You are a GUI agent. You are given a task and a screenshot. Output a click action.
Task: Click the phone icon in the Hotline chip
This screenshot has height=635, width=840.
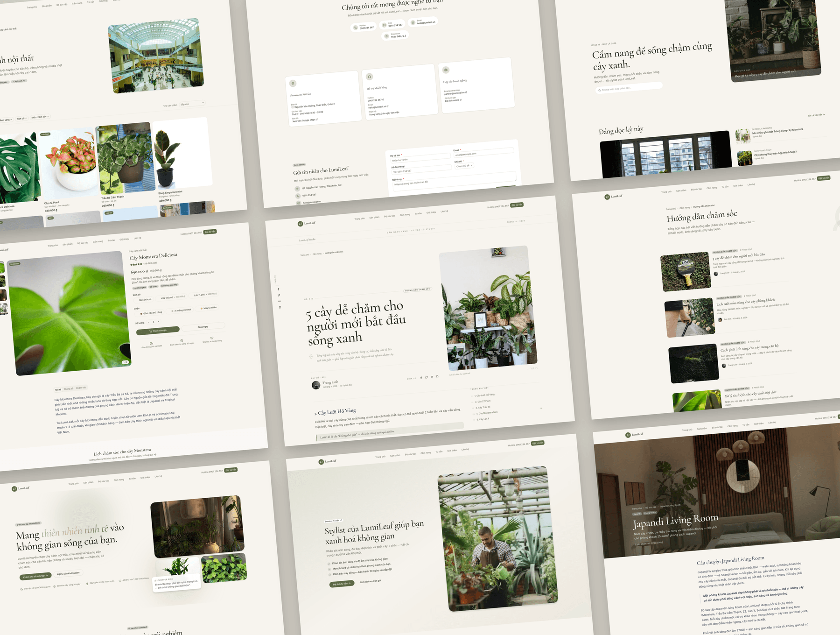(356, 28)
